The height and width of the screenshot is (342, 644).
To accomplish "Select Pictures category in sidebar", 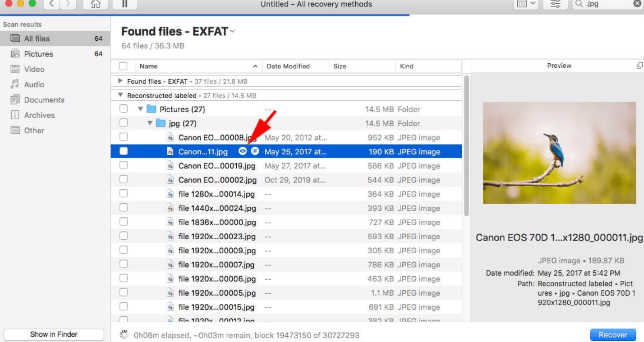I will pos(55,54).
